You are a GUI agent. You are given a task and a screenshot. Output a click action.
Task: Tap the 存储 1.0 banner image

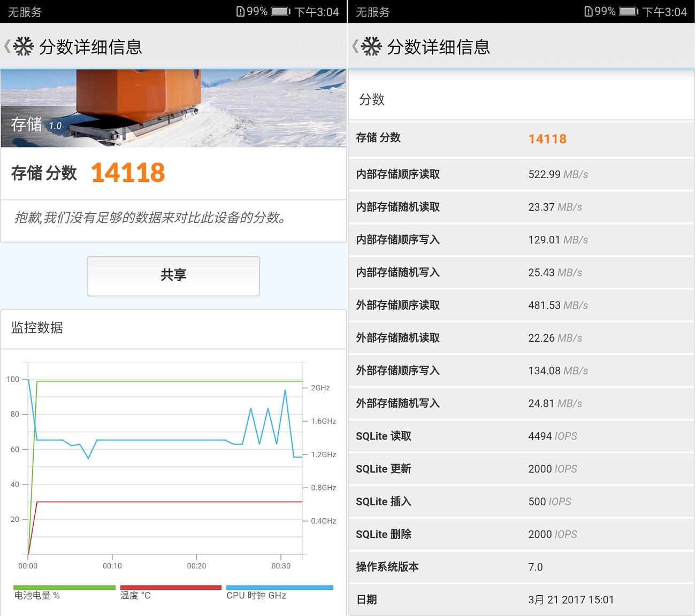coord(173,107)
